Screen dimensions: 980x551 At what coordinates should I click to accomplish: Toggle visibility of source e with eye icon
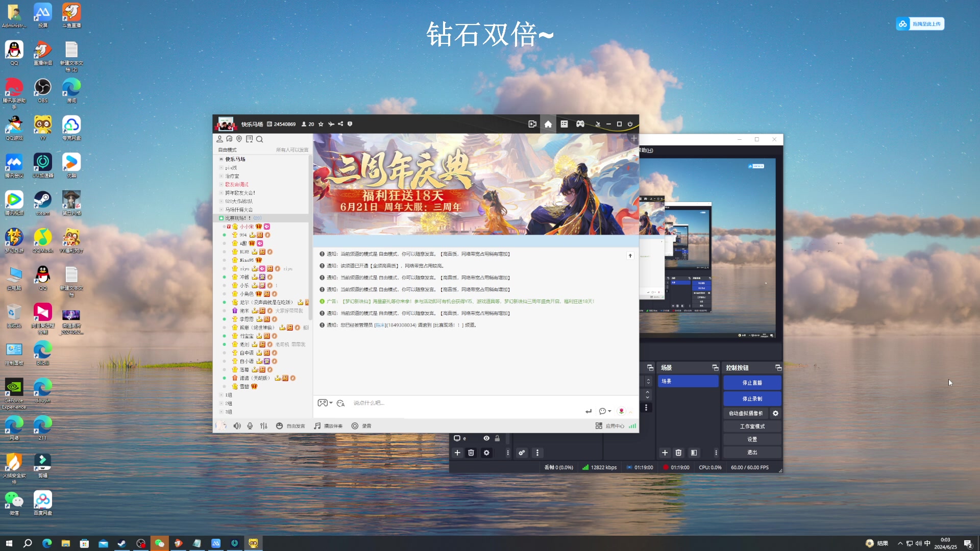pyautogui.click(x=486, y=438)
